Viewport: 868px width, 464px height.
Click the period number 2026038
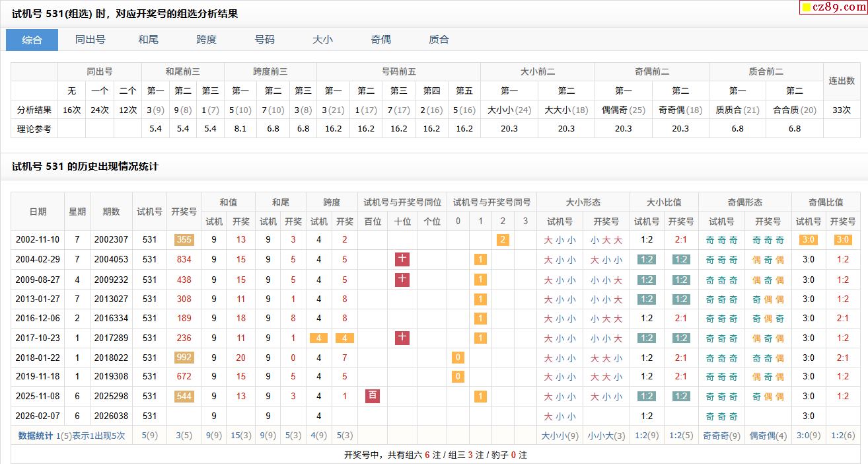click(x=111, y=416)
